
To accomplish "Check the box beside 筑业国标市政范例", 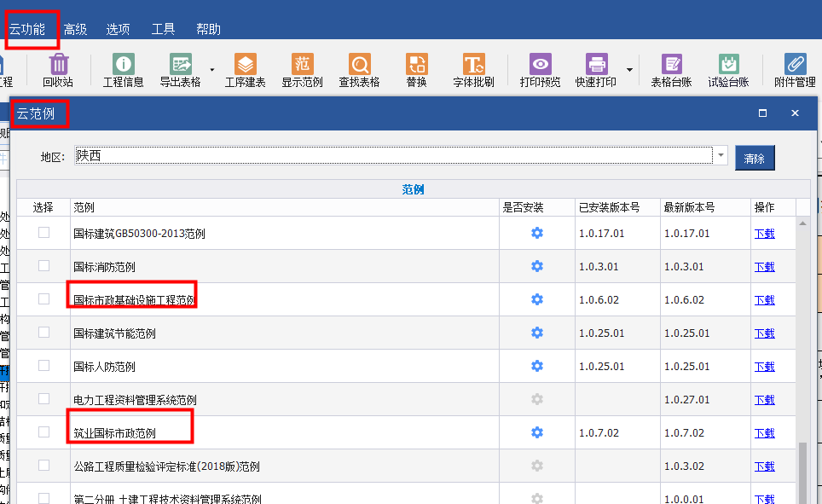I will [43, 432].
